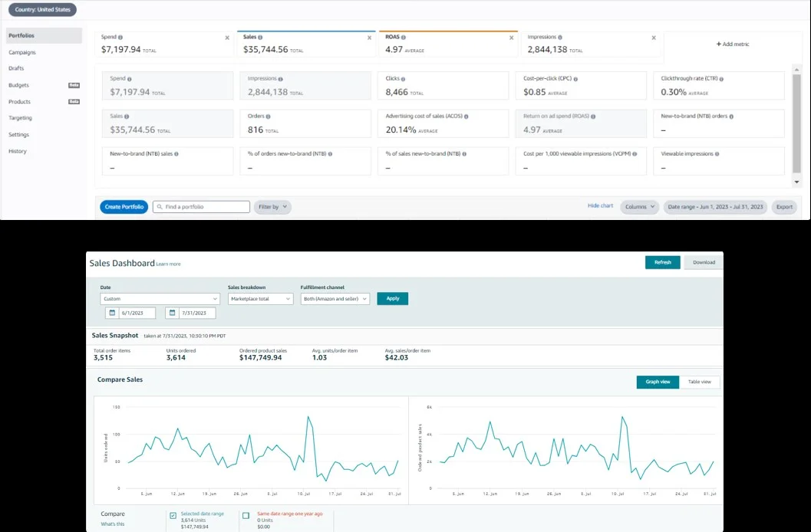Click the Country: United States pill
Viewport: 811px width, 532px height.
pos(42,9)
